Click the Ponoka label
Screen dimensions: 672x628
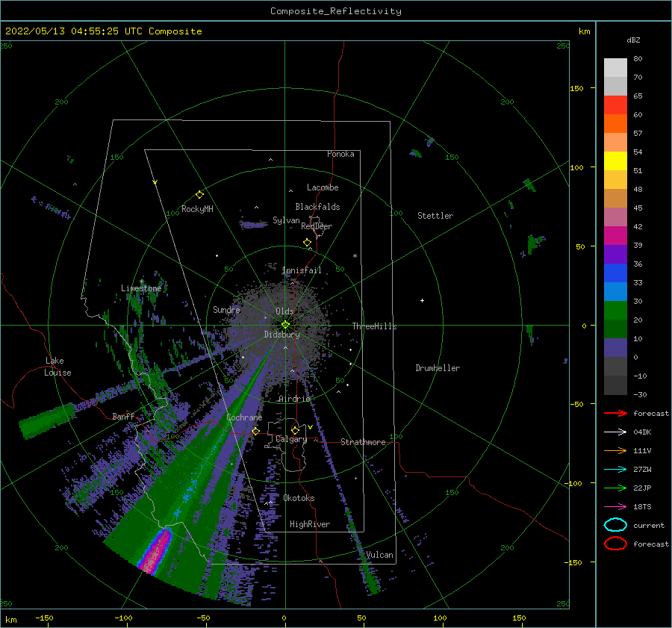[x=340, y=154]
